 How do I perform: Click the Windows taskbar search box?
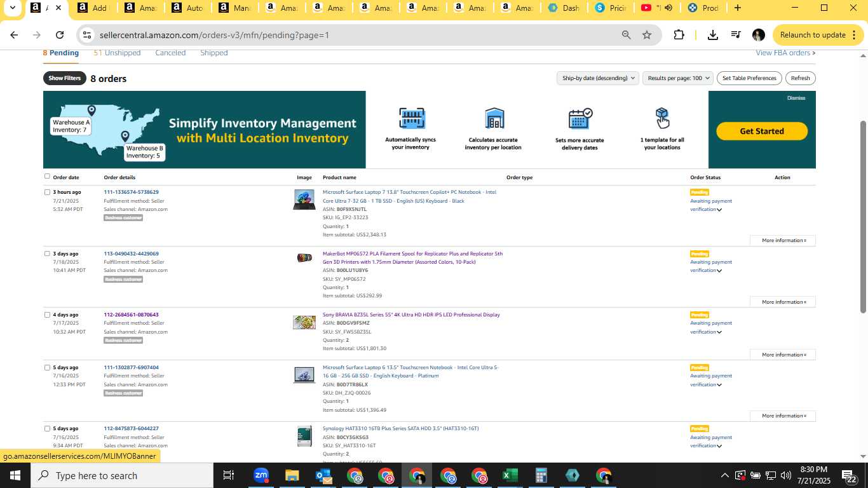pyautogui.click(x=122, y=475)
